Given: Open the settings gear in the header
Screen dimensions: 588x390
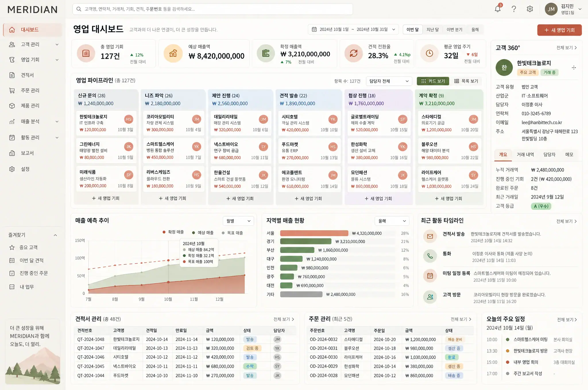Looking at the screenshot, I should point(530,9).
